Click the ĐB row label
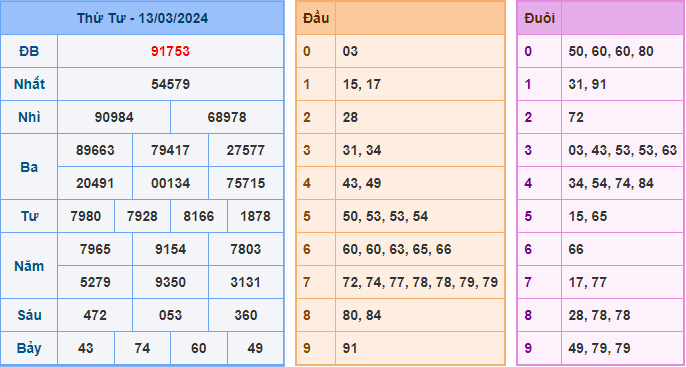Image resolution: width=686 pixels, height=367 pixels. click(x=29, y=51)
